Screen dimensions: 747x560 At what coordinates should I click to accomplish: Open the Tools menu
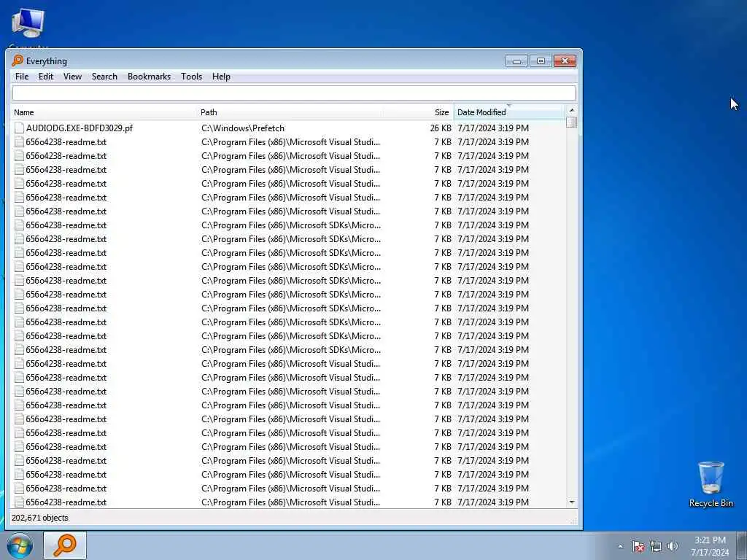[x=192, y=76]
